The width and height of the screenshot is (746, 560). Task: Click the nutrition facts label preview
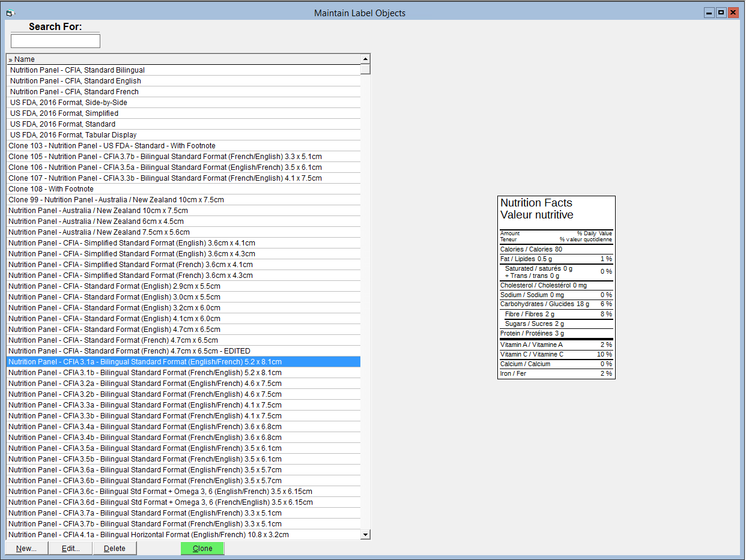tap(556, 288)
